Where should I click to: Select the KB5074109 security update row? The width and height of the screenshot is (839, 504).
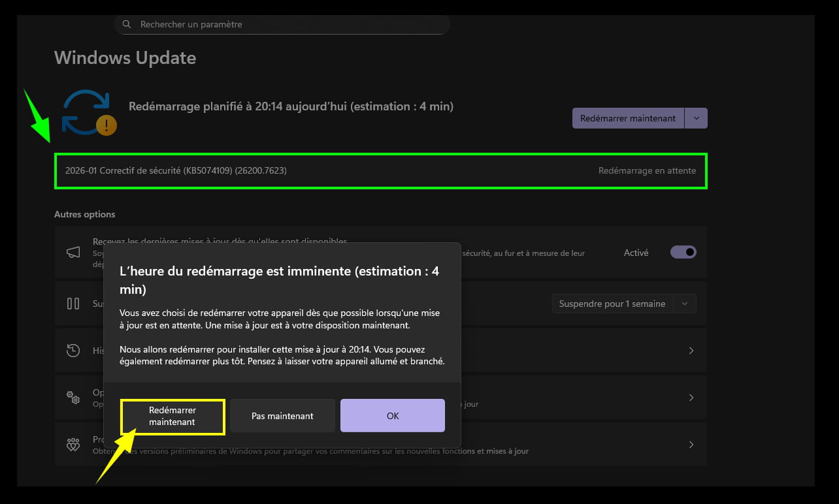point(380,171)
